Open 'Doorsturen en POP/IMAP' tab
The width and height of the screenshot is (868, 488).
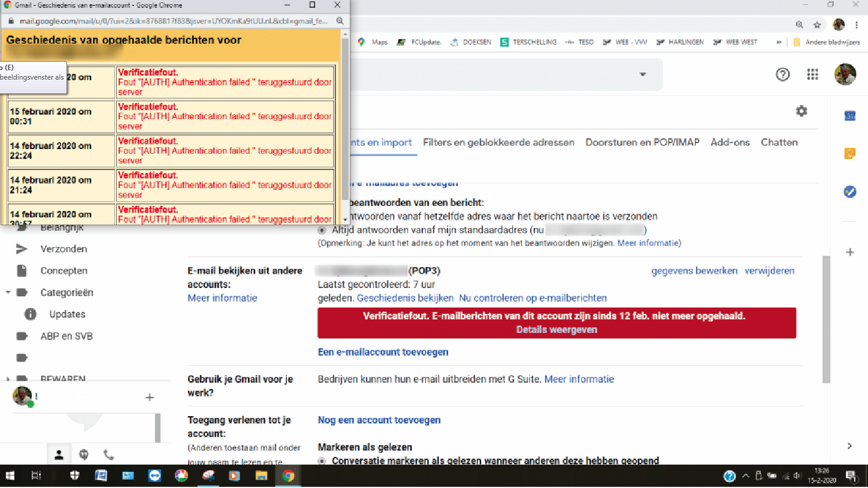point(642,143)
